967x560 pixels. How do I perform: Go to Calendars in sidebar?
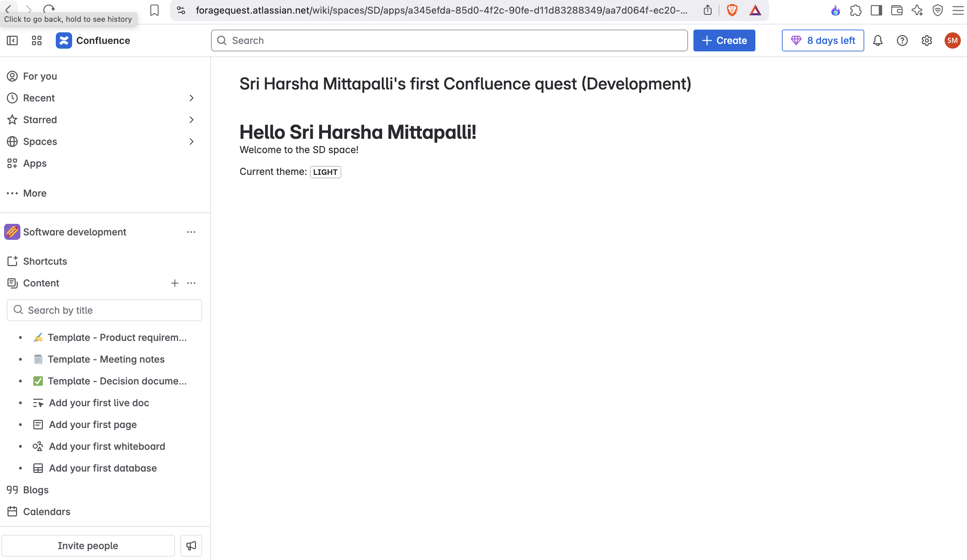point(46,512)
